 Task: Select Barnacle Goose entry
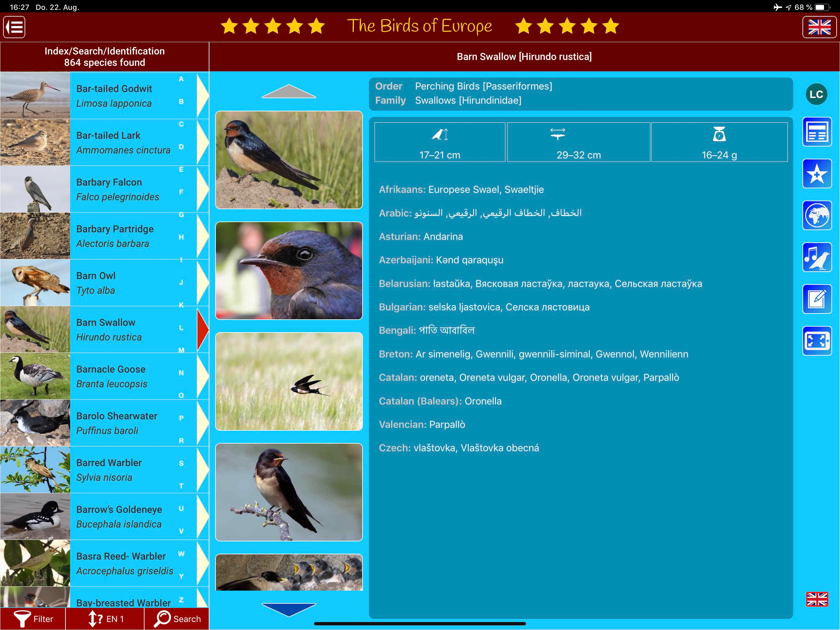(105, 376)
